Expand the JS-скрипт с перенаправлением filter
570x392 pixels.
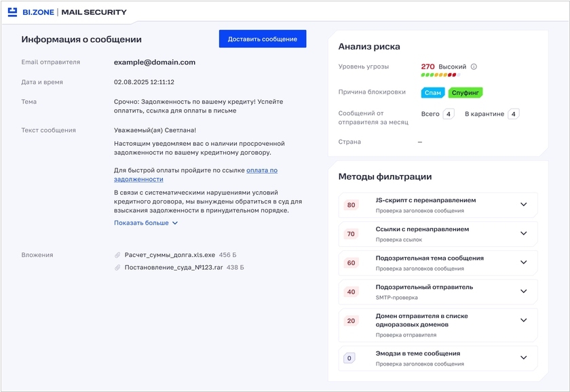coord(523,204)
